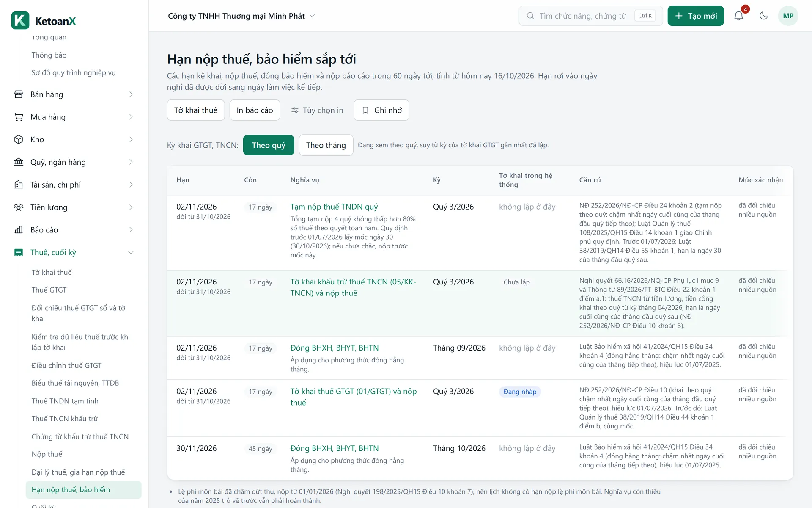Open Thuế GTGT sidebar item
This screenshot has height=508, width=812.
pyautogui.click(x=49, y=290)
